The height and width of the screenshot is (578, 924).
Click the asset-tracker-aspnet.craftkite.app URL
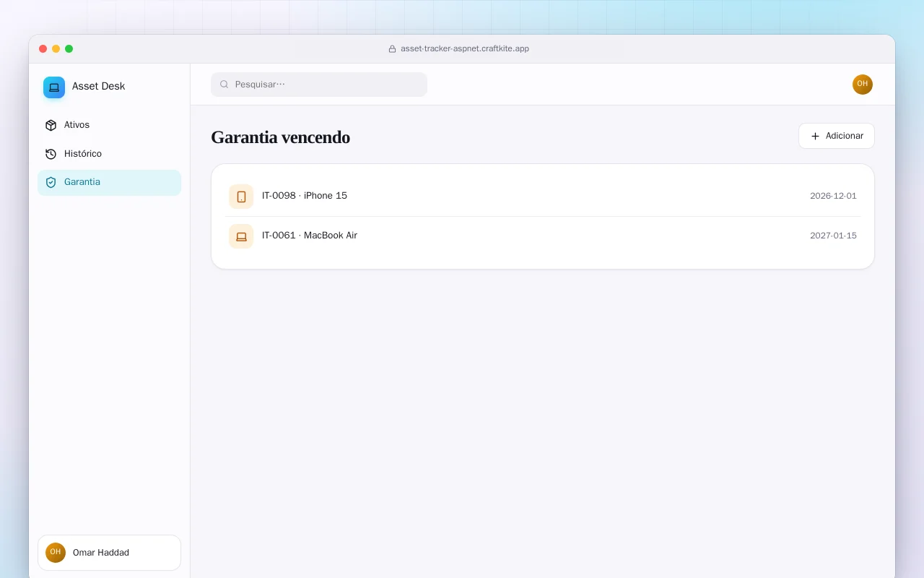(465, 48)
